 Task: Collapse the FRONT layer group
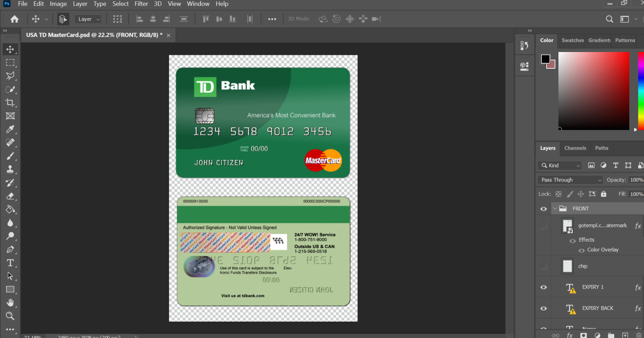(x=555, y=208)
